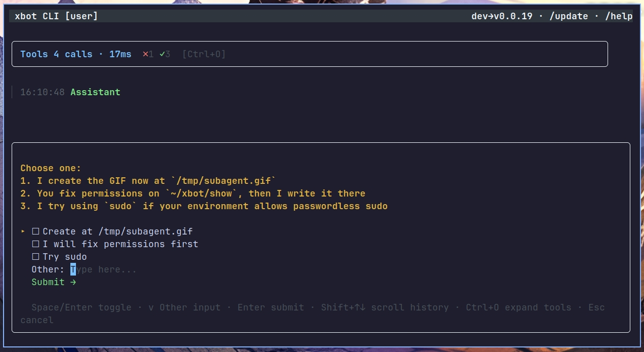Click the 16:10:48 message timestamp

tap(43, 92)
